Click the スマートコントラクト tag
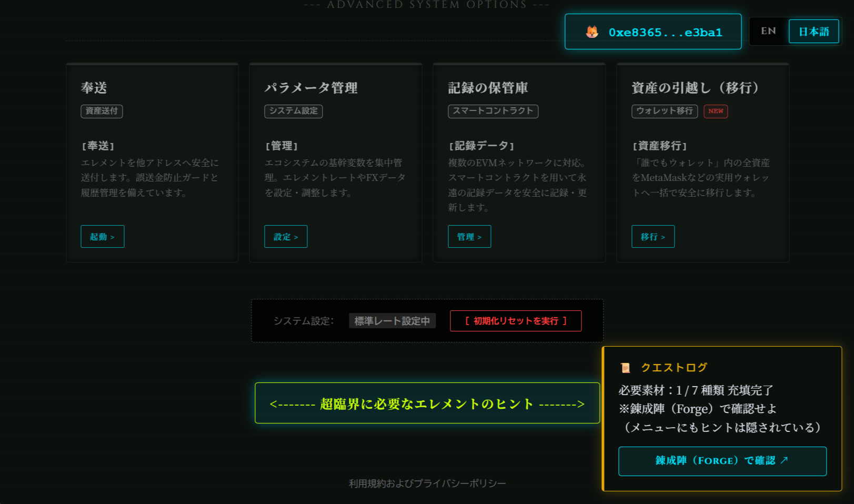This screenshot has width=854, height=504. pyautogui.click(x=493, y=111)
